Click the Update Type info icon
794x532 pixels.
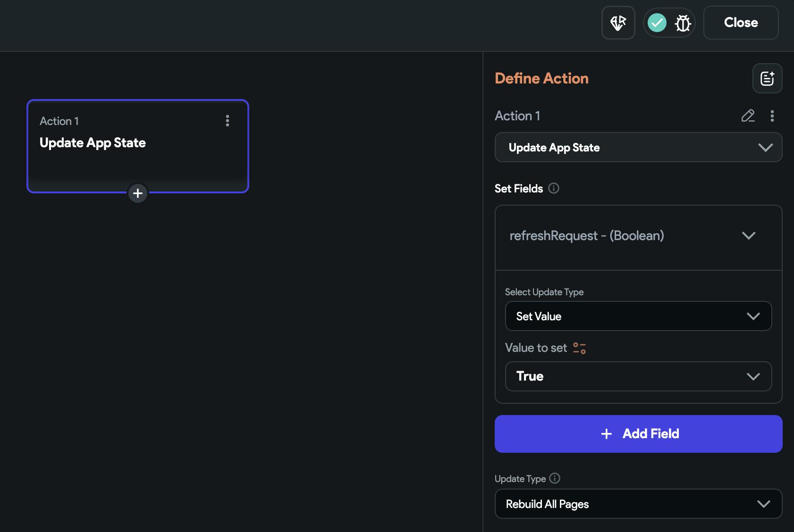pos(555,478)
